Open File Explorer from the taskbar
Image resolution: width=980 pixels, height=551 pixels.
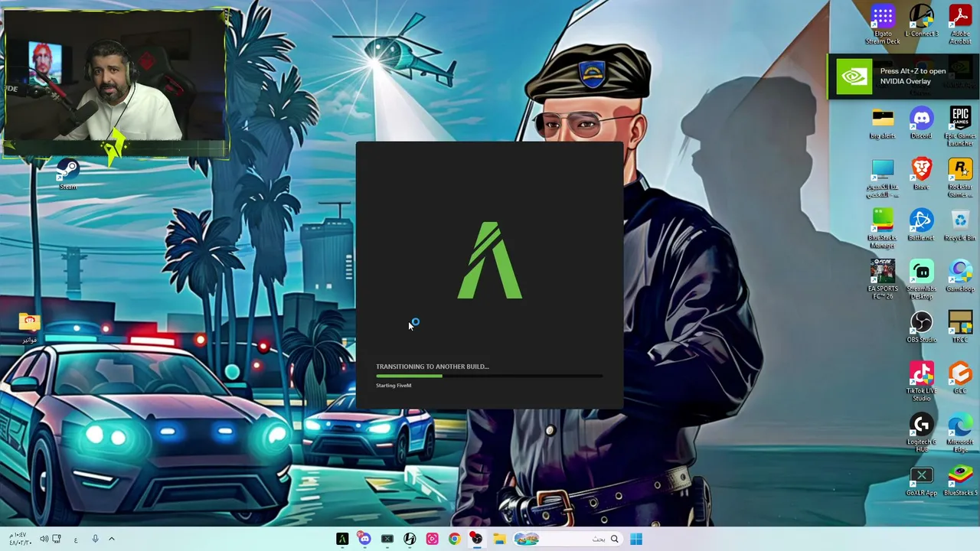pos(499,539)
